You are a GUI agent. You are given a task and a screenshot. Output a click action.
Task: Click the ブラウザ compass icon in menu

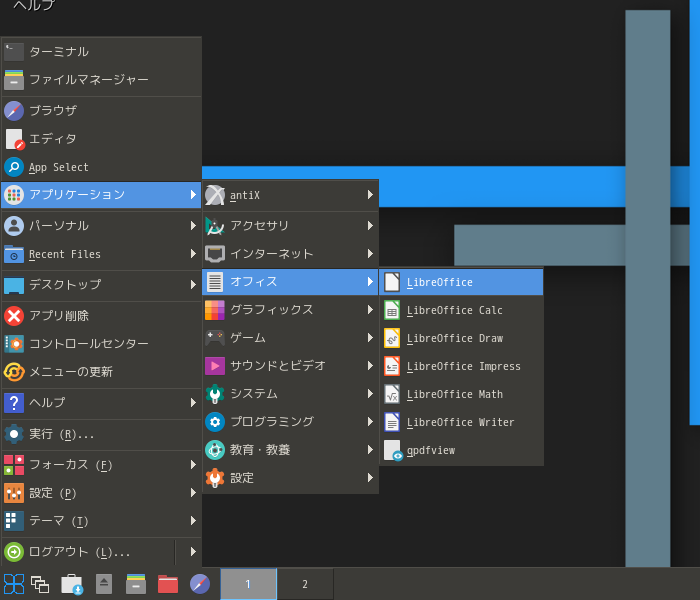coord(14,111)
